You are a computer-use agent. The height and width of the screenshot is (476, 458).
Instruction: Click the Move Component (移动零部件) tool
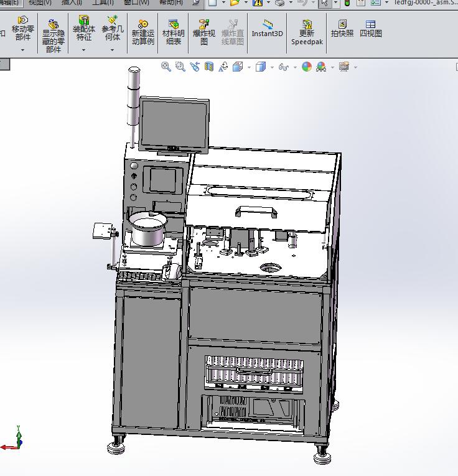23,29
